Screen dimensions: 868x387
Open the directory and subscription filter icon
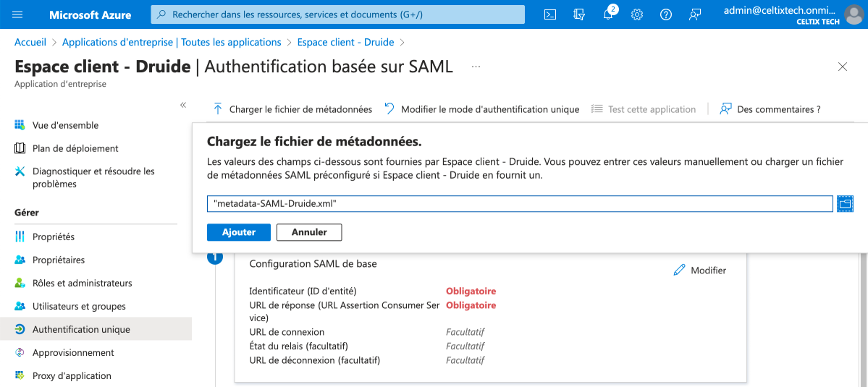[578, 14]
